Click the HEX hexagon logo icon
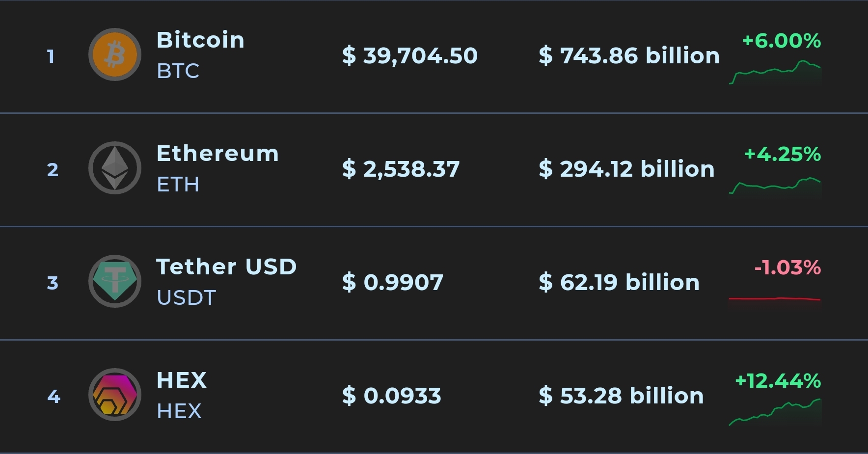 pyautogui.click(x=115, y=395)
